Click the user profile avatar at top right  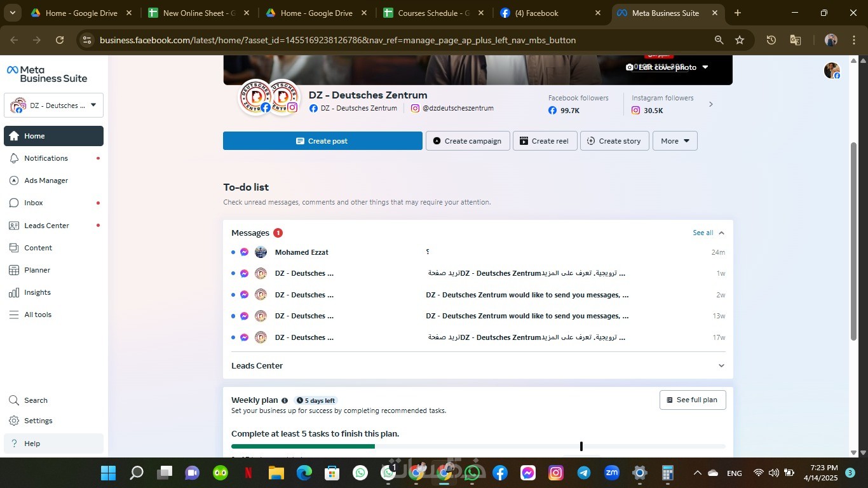832,71
